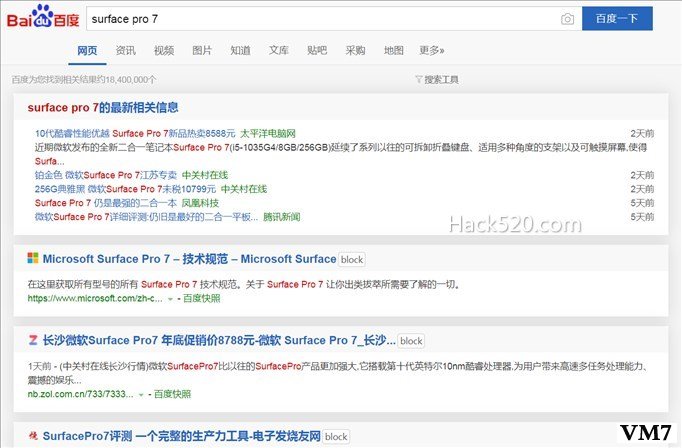Open the nb.zol.com.cn/733/7333... URL link
This screenshot has width=682, height=448.
coord(80,394)
